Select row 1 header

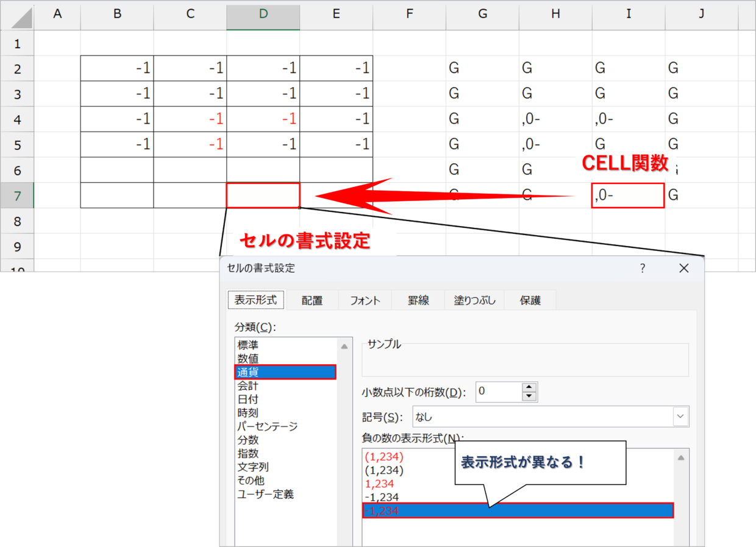click(17, 43)
